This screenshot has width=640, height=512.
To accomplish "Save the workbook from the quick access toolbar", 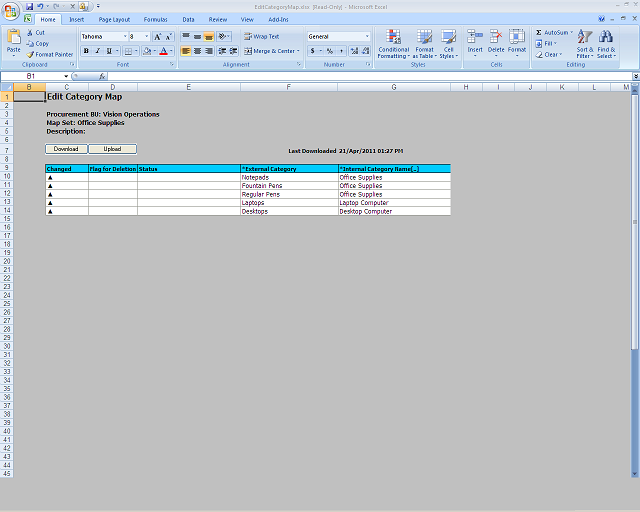I will coord(29,7).
